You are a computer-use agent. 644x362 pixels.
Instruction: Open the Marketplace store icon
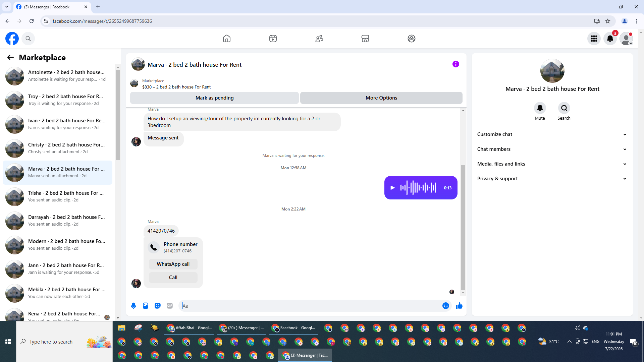point(365,39)
